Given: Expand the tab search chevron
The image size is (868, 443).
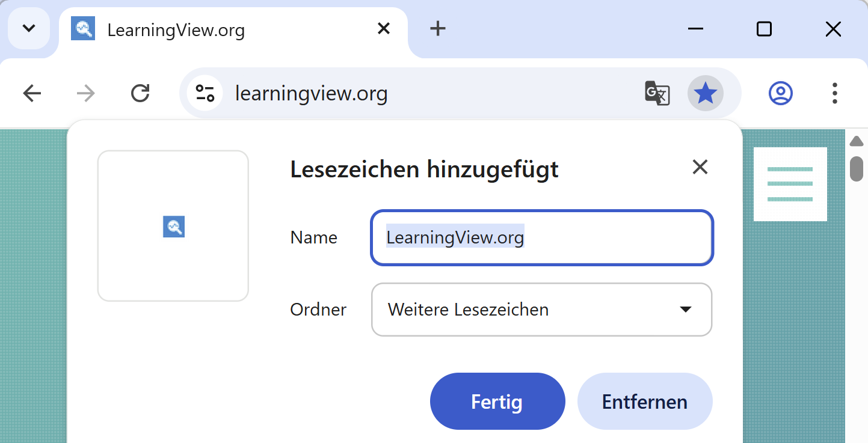Looking at the screenshot, I should (29, 28).
